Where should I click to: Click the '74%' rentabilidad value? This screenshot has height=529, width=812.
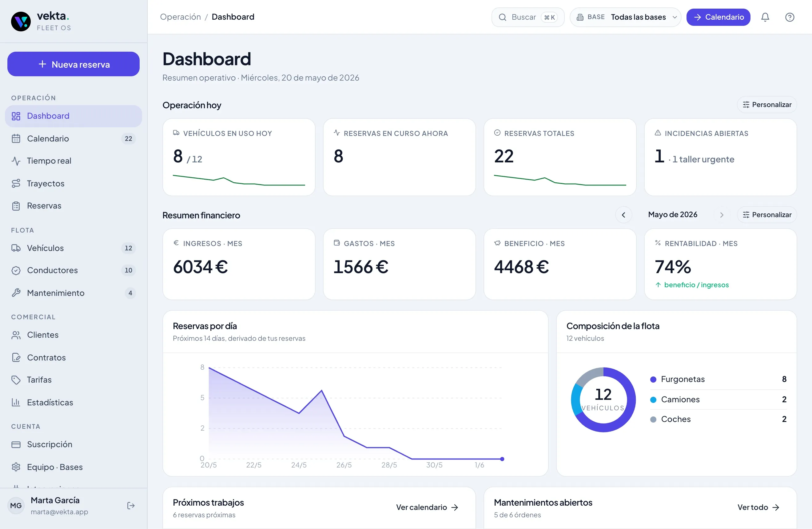[x=672, y=267]
